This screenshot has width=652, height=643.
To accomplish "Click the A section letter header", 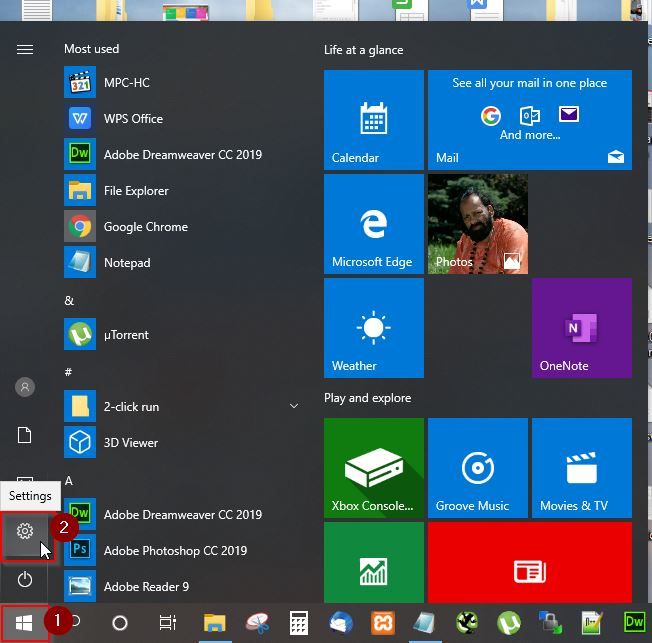I will tap(69, 481).
